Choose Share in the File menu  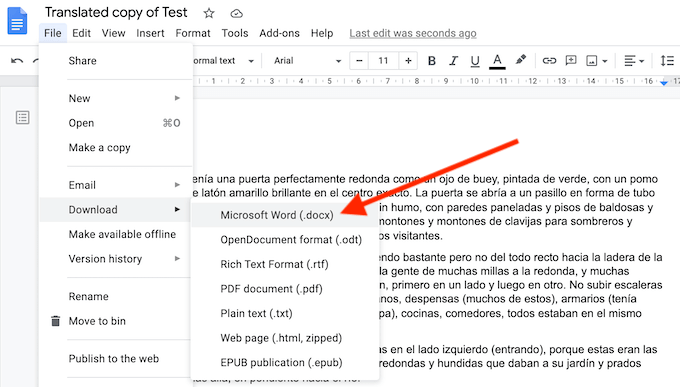[116, 61]
